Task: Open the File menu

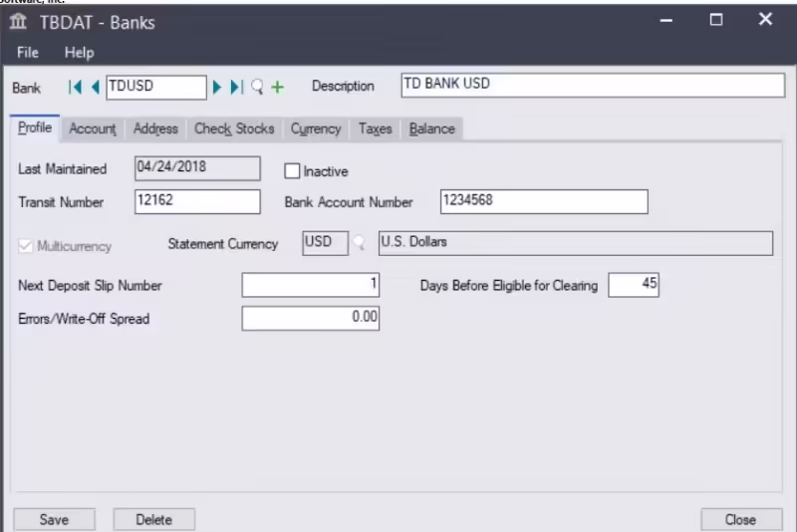Action: point(28,53)
